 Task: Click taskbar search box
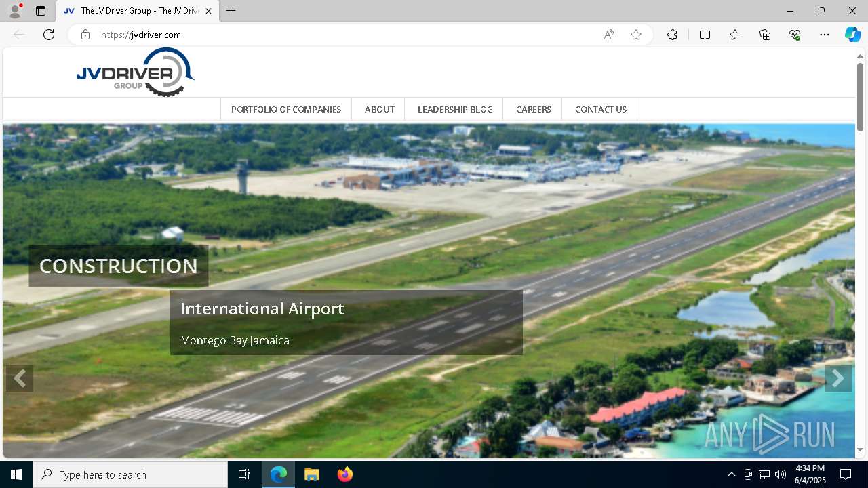click(130, 474)
